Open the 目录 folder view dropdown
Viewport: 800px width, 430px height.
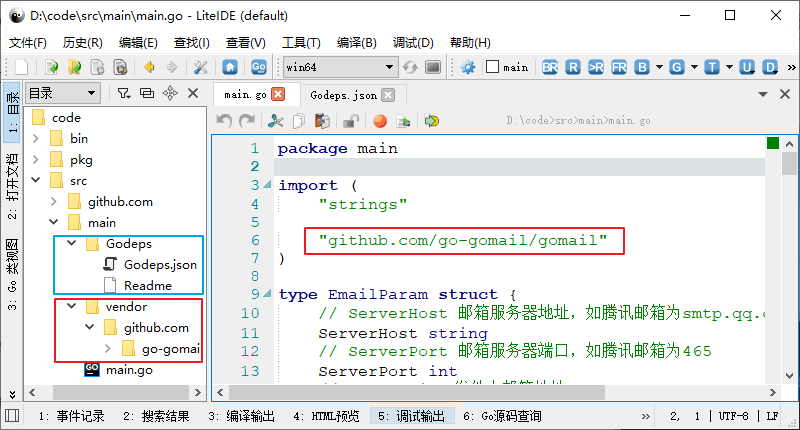(x=62, y=93)
